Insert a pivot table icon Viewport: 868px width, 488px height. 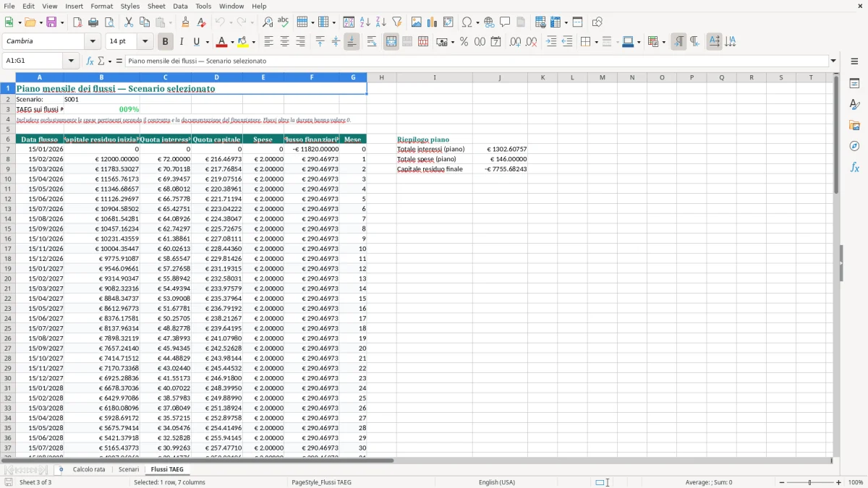[448, 22]
